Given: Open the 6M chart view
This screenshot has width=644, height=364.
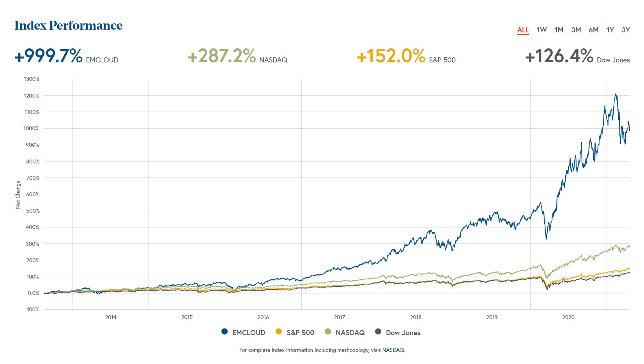Looking at the screenshot, I should [x=593, y=30].
